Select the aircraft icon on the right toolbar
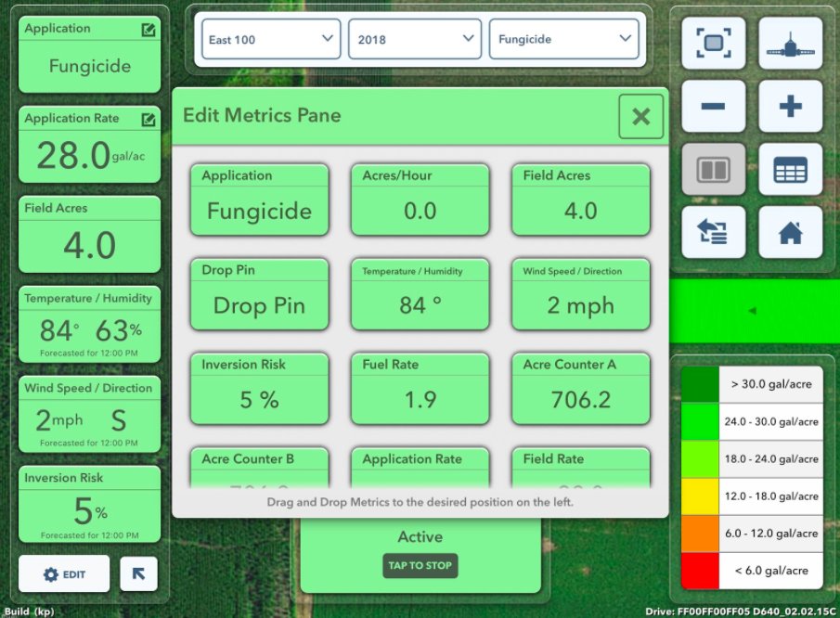The width and height of the screenshot is (840, 618). click(x=789, y=43)
